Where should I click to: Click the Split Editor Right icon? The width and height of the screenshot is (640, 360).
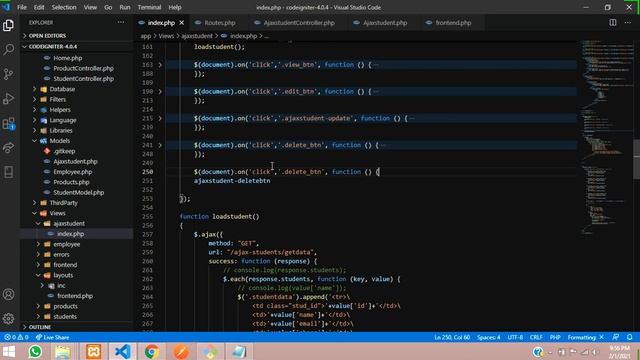point(613,23)
